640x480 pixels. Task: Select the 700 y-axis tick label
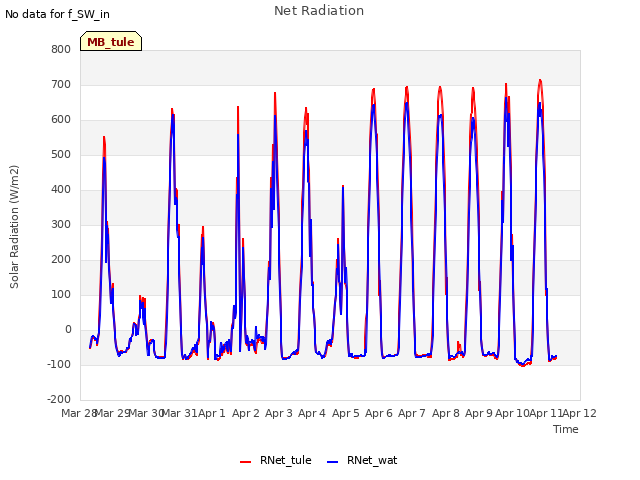(61, 84)
